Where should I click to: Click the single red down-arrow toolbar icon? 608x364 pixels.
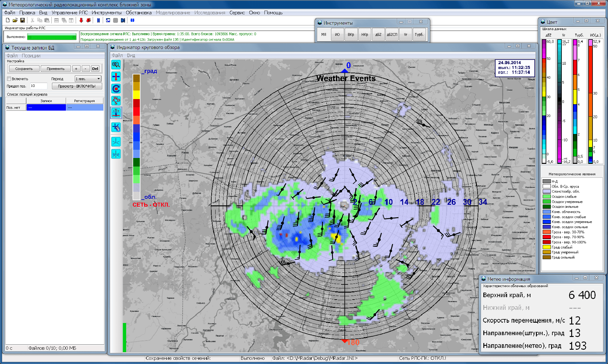tap(81, 20)
